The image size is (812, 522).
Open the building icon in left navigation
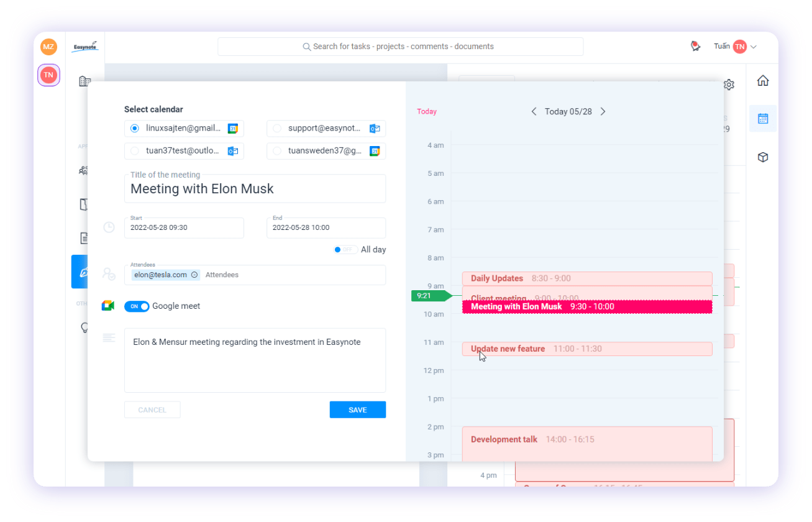click(85, 81)
